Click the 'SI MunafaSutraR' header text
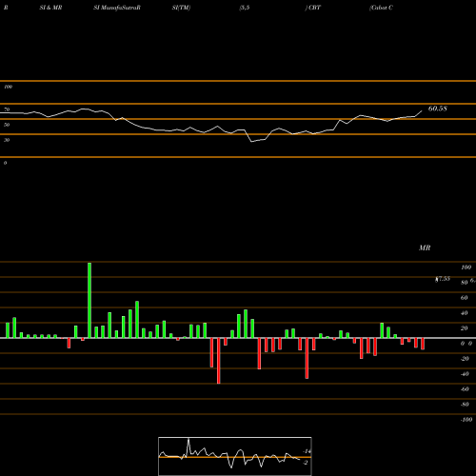This screenshot has width=476, height=476. [117, 8]
